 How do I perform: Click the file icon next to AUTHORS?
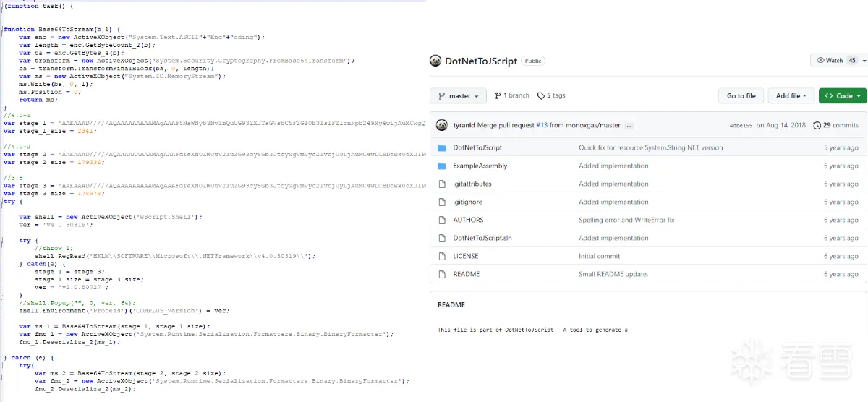point(441,220)
